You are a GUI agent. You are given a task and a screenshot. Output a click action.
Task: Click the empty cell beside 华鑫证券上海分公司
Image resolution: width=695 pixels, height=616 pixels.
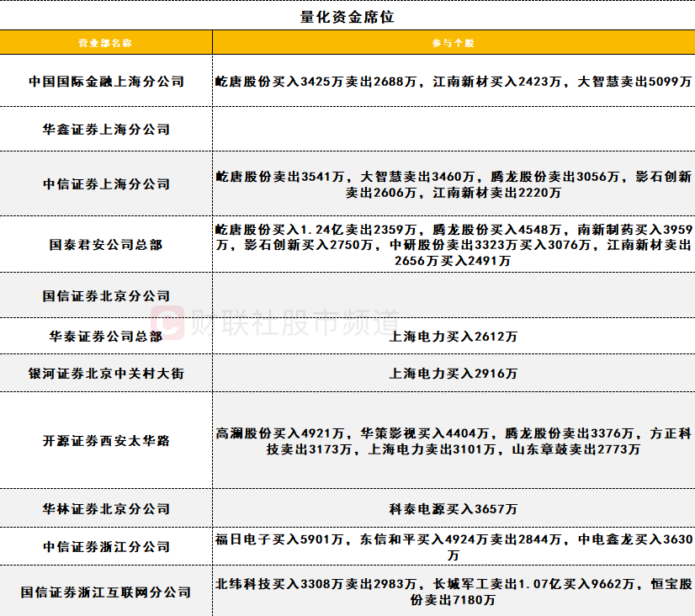[454, 129]
